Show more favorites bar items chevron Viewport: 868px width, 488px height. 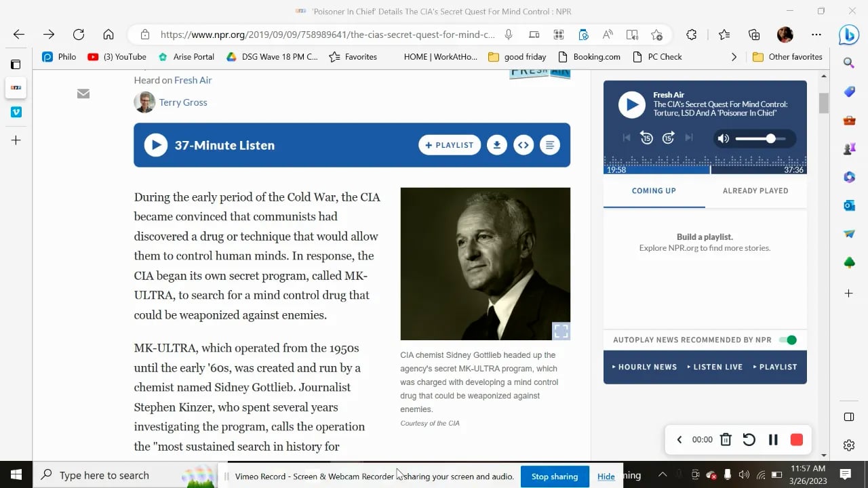pyautogui.click(x=734, y=57)
